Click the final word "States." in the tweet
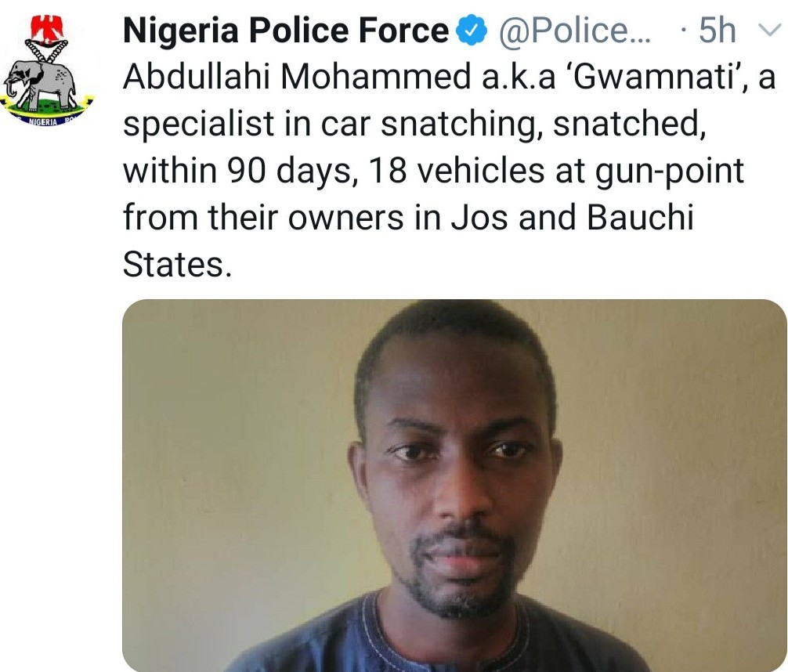 pos(177,265)
